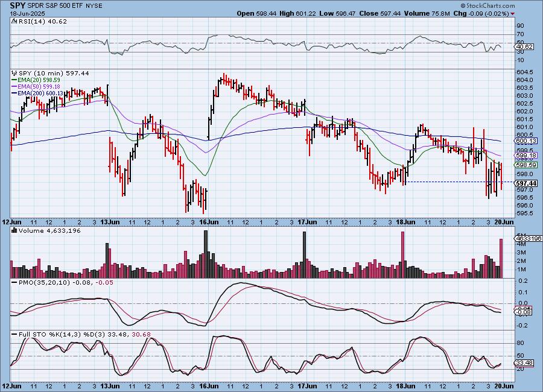Click the 2M volume axis label
Viewport: 543px width, 392px height.
[x=521, y=261]
